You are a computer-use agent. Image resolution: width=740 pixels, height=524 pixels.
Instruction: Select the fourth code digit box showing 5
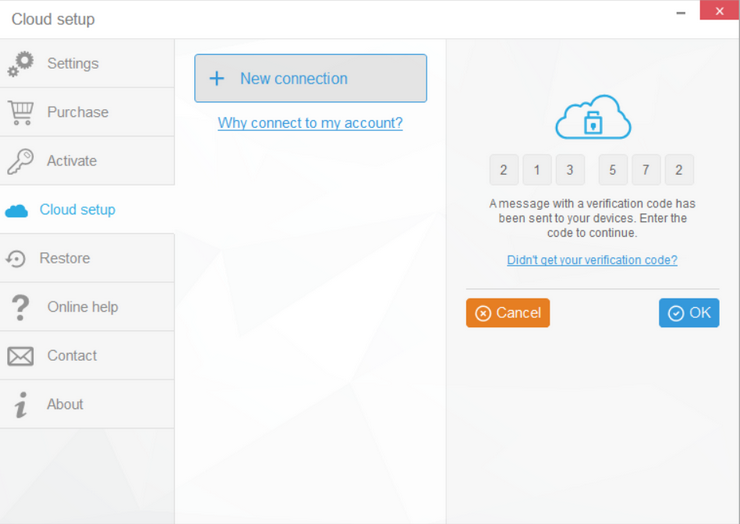point(613,170)
